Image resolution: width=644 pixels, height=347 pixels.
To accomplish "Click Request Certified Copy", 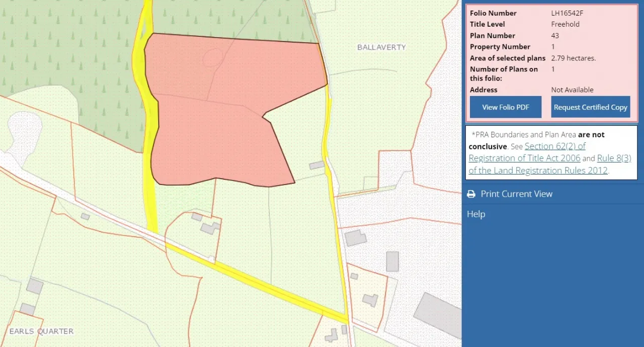I will tap(590, 107).
